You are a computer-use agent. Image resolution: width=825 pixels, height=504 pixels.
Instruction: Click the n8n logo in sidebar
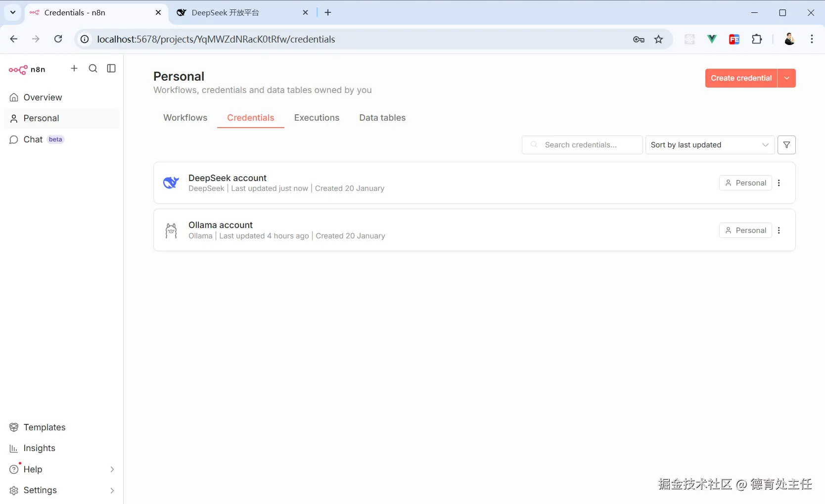click(x=27, y=69)
